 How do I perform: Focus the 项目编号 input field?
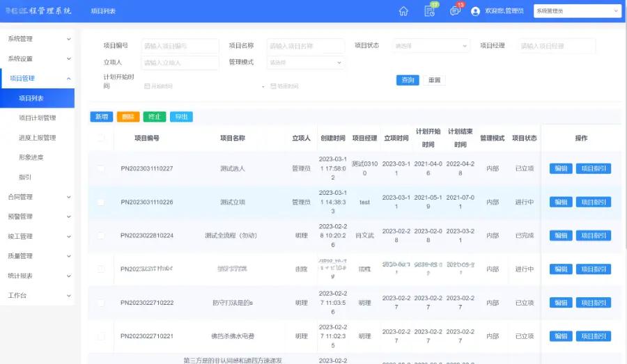[x=180, y=46]
